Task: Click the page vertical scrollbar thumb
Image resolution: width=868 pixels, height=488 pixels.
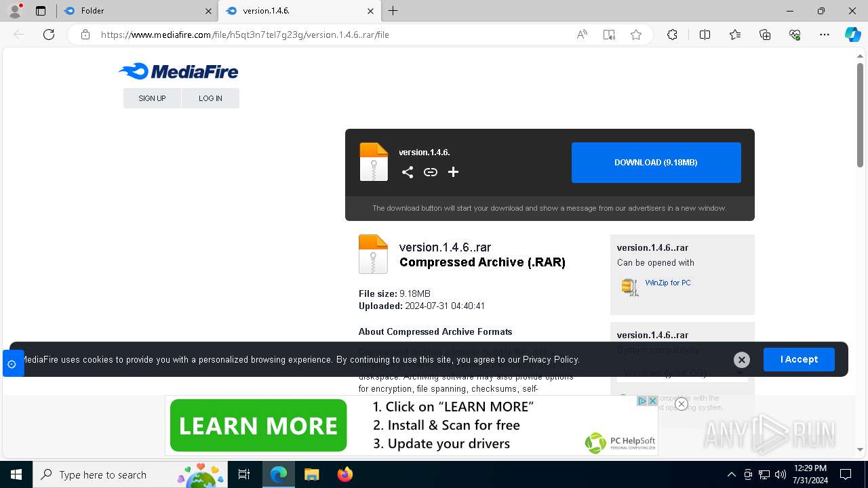Action: [x=860, y=115]
